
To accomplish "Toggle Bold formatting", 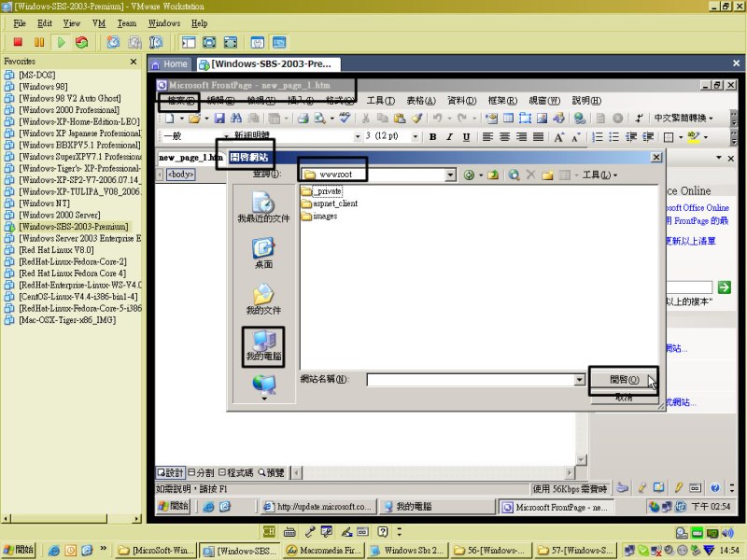I will (x=432, y=137).
